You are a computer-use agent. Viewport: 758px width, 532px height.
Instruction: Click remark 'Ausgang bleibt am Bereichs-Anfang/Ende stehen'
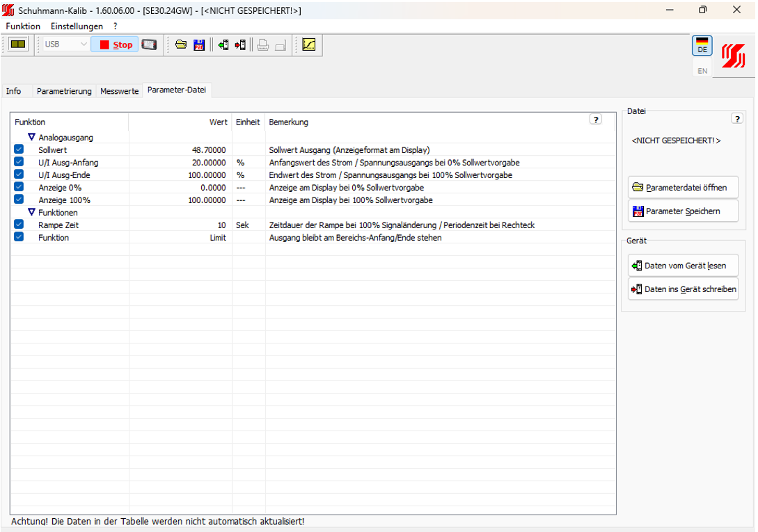[355, 238]
